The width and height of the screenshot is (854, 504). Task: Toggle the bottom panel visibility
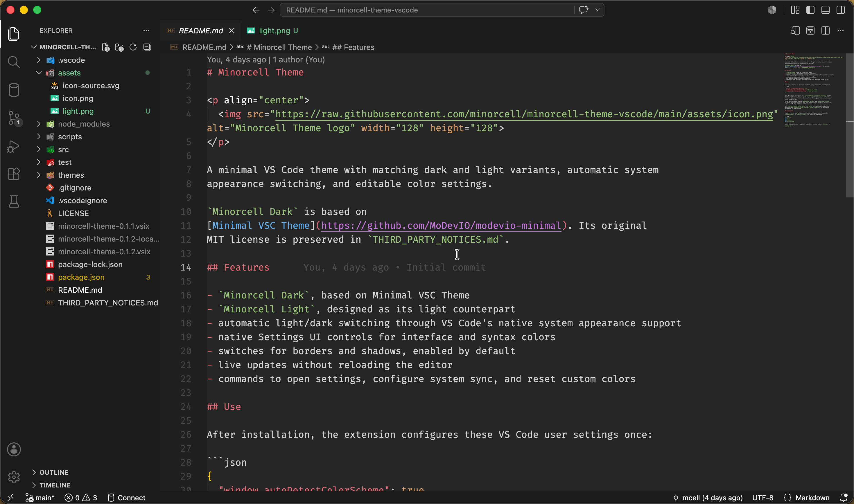[x=826, y=10]
